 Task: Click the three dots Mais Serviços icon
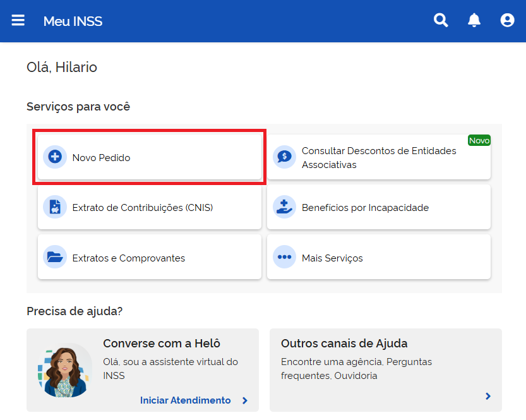[x=284, y=257]
